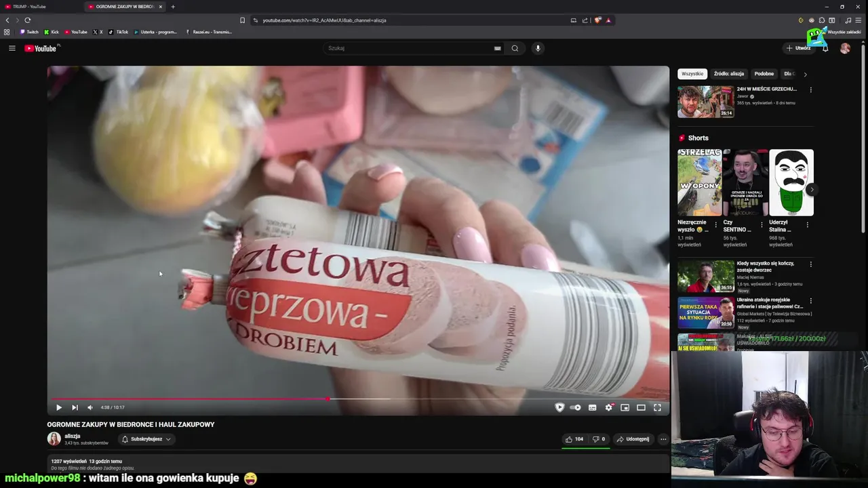The width and height of the screenshot is (868, 488).
Task: Mute the video volume speaker icon
Action: coord(90,407)
